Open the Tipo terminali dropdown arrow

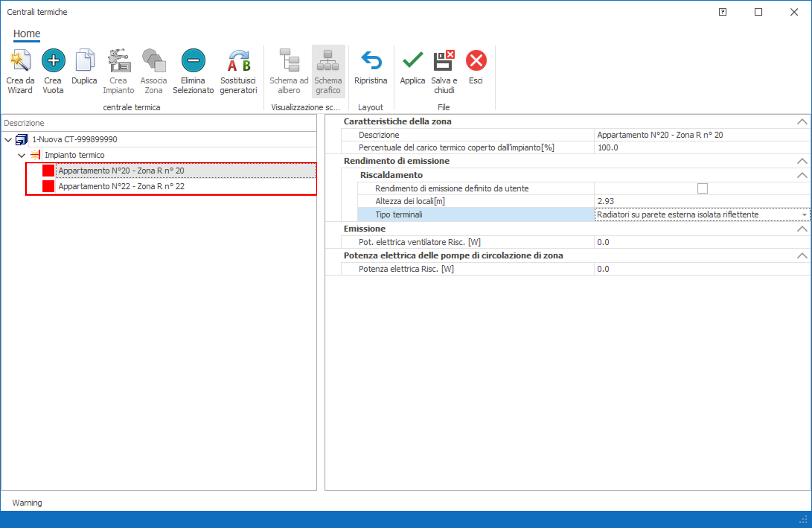pos(804,215)
